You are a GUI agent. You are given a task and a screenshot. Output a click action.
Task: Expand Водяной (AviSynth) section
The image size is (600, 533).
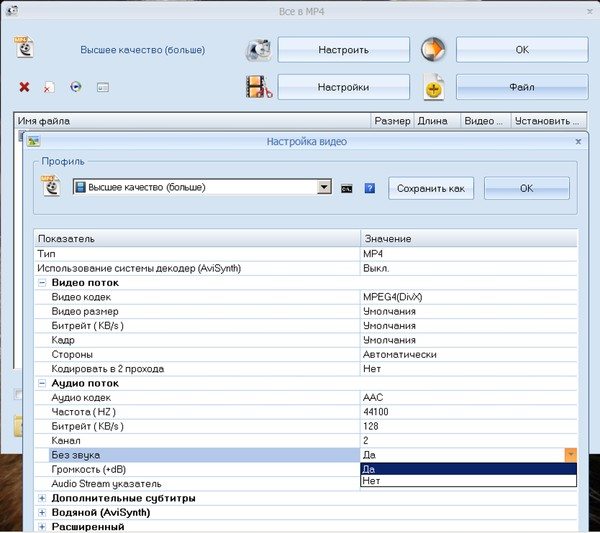click(x=42, y=513)
